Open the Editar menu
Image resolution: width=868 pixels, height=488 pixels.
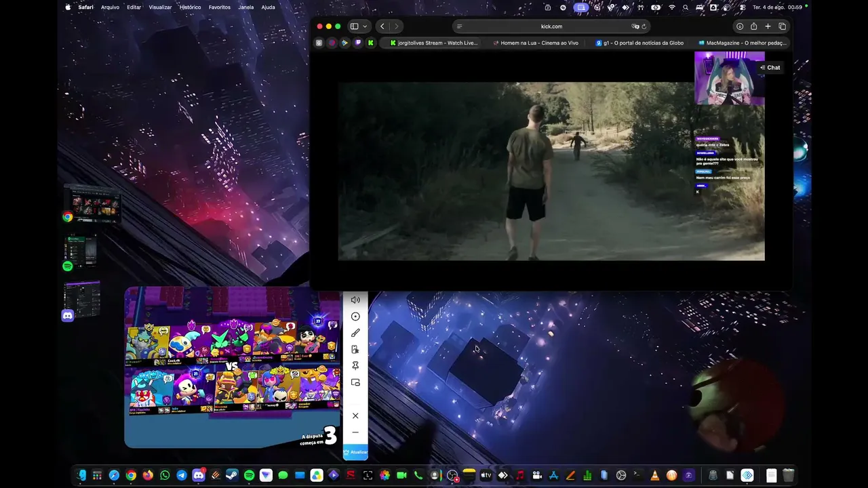[x=134, y=7]
